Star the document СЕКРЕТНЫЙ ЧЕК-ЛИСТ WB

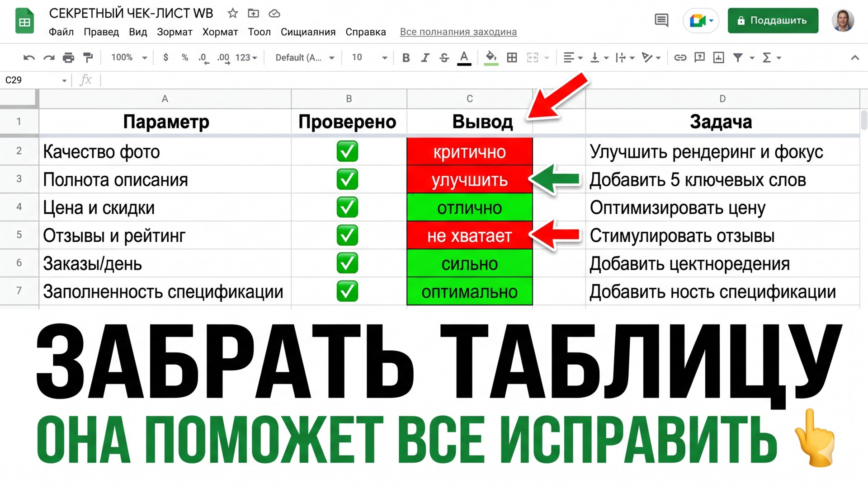click(x=233, y=14)
